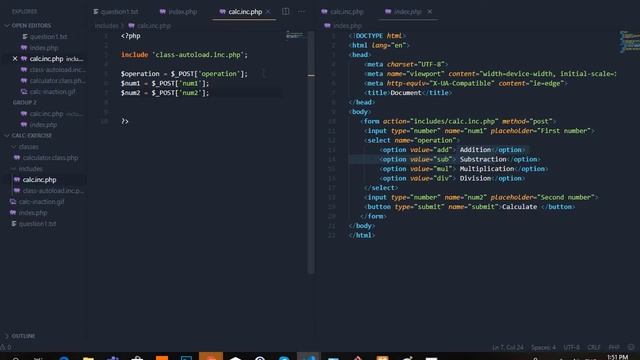Click the VS Code icon on taskbar
Image resolution: width=640 pixels, height=360 pixels.
(309, 357)
